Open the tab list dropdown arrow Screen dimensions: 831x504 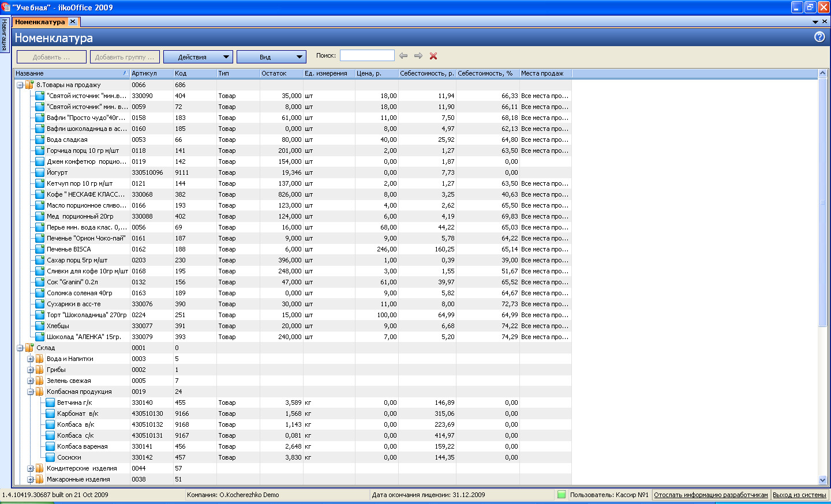pos(815,22)
